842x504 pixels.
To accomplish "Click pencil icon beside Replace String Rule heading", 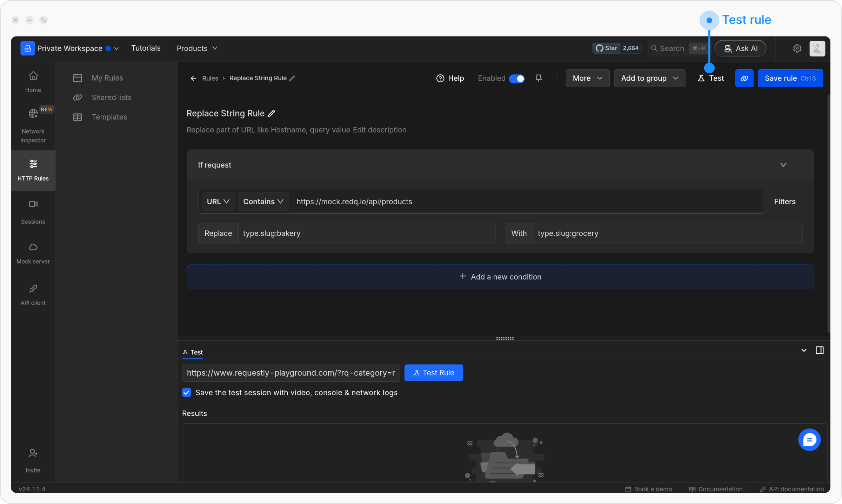I will pyautogui.click(x=272, y=114).
